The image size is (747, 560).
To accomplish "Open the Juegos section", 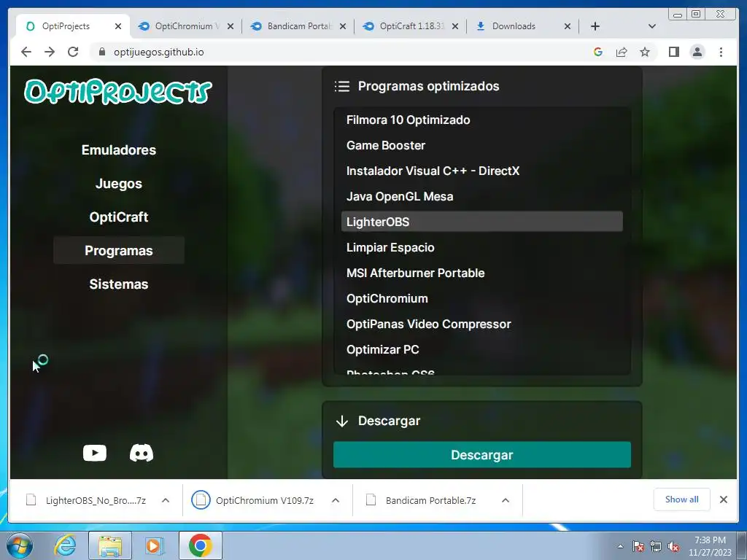I will pyautogui.click(x=119, y=183).
